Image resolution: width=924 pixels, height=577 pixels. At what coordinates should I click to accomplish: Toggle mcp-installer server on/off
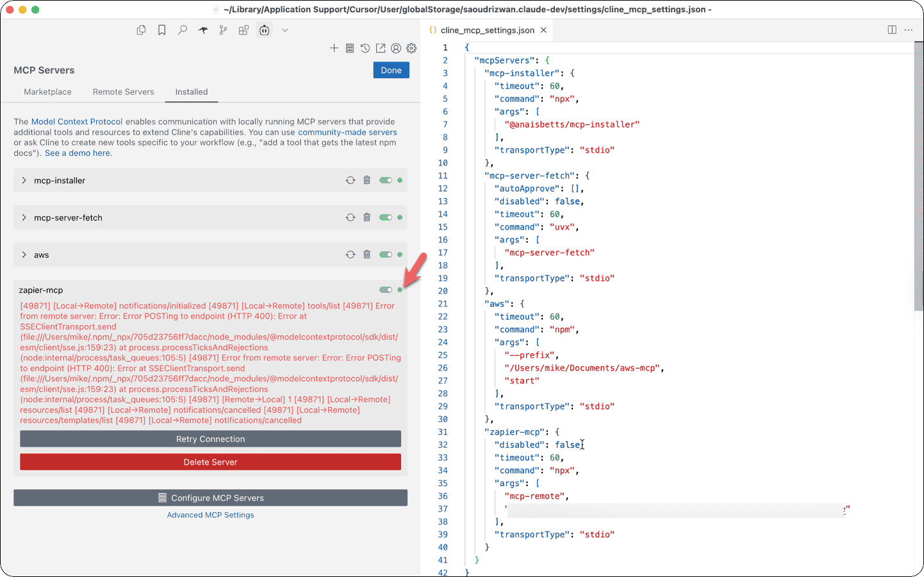tap(386, 180)
